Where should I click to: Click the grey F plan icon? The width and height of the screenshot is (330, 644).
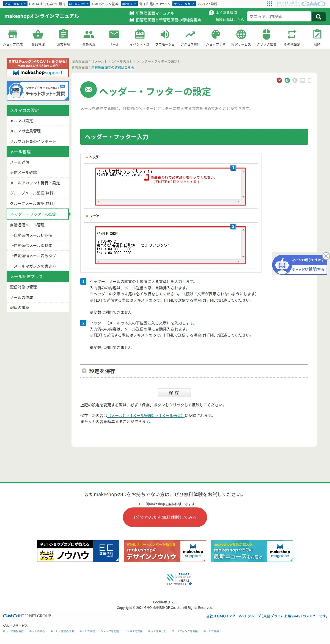[x=295, y=80]
